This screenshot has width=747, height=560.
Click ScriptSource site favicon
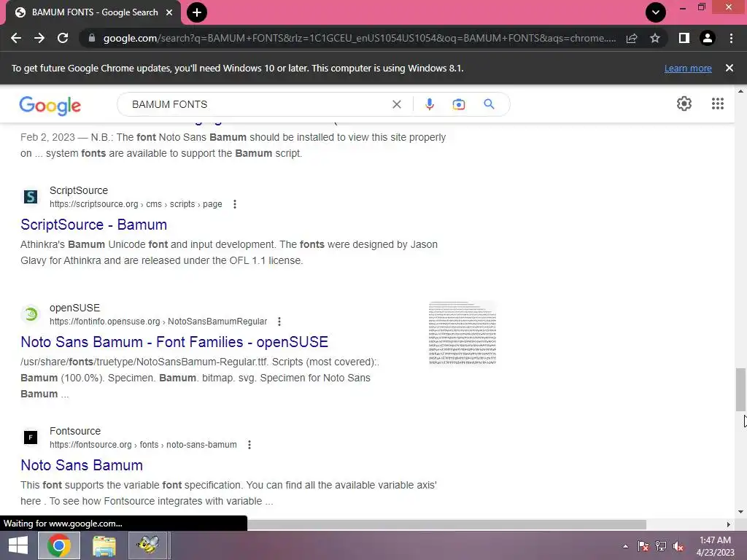tap(31, 197)
